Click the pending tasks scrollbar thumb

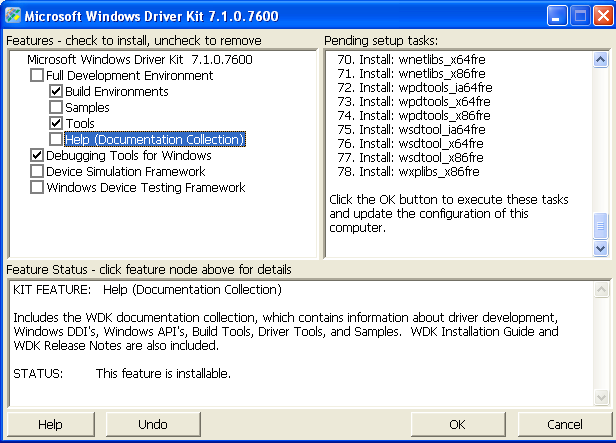pos(600,225)
